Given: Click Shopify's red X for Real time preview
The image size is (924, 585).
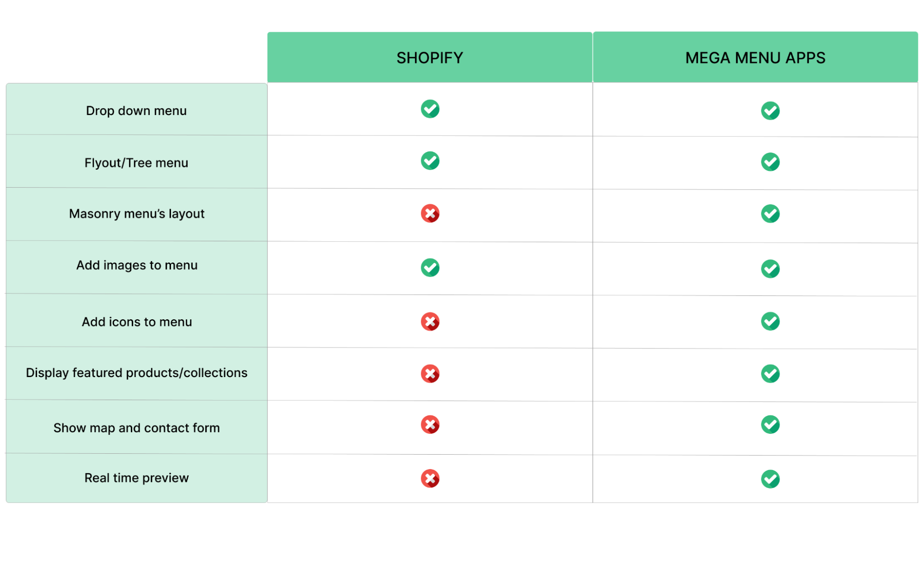Looking at the screenshot, I should [430, 479].
